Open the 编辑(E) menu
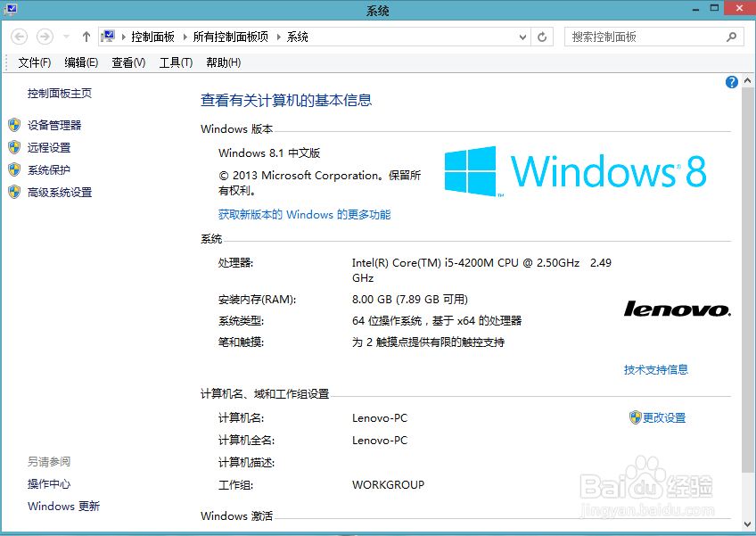 click(81, 62)
